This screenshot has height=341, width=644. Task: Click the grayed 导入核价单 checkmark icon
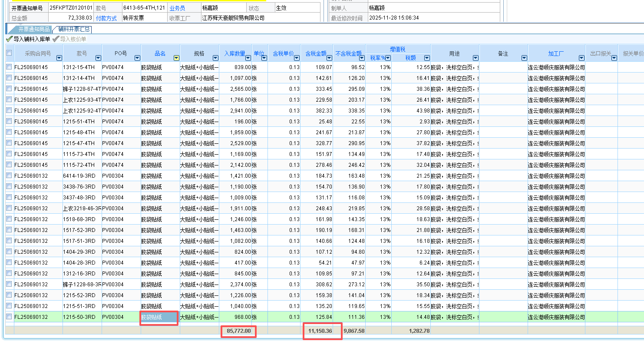tap(56, 39)
